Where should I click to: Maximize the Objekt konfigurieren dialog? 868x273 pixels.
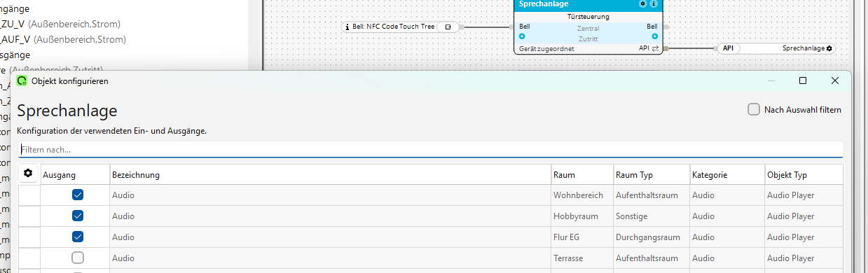803,80
